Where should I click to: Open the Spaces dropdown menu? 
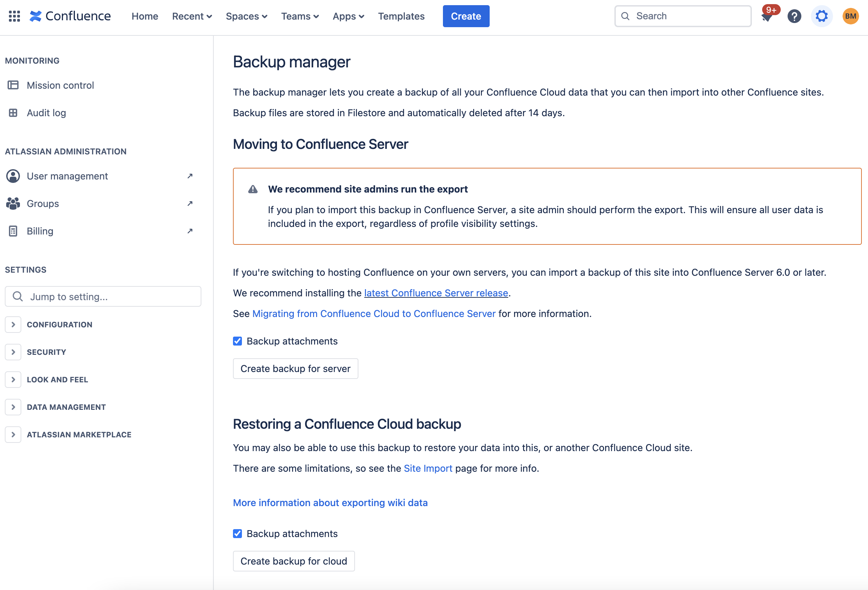point(246,16)
